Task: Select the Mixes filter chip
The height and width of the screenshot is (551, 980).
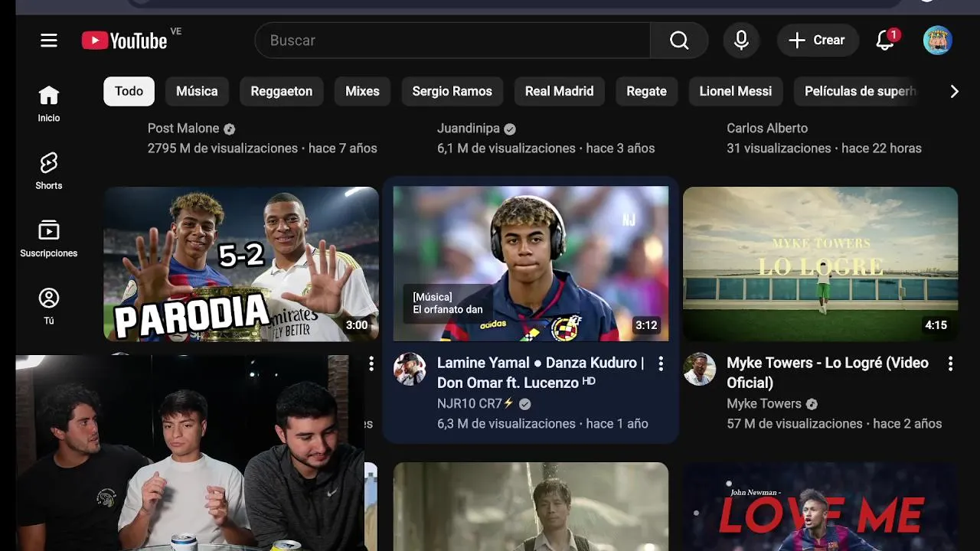Action: click(362, 91)
